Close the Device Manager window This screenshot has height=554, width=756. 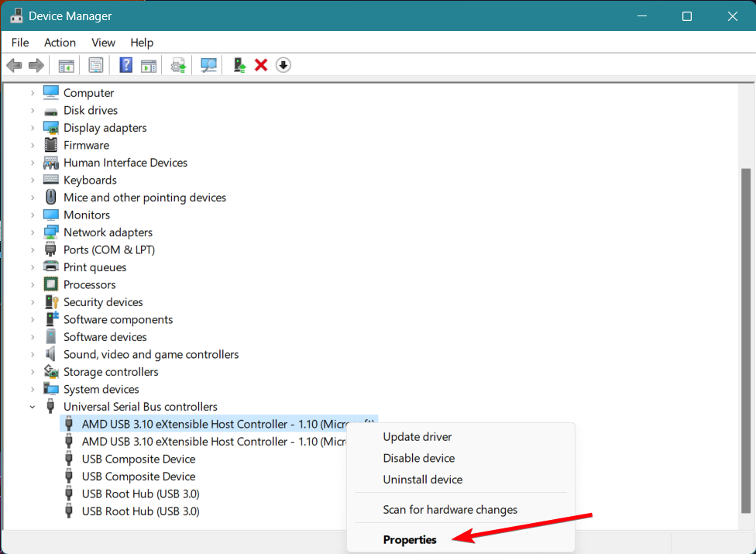tap(733, 16)
